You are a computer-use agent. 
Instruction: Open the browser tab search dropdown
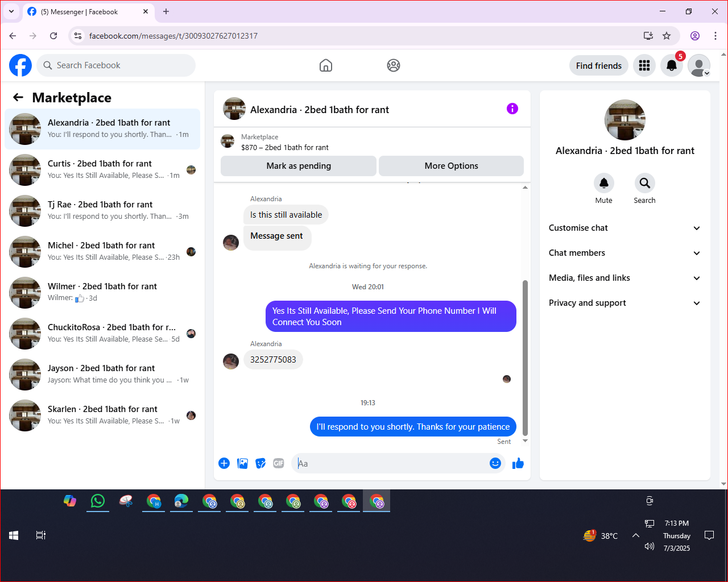(11, 11)
